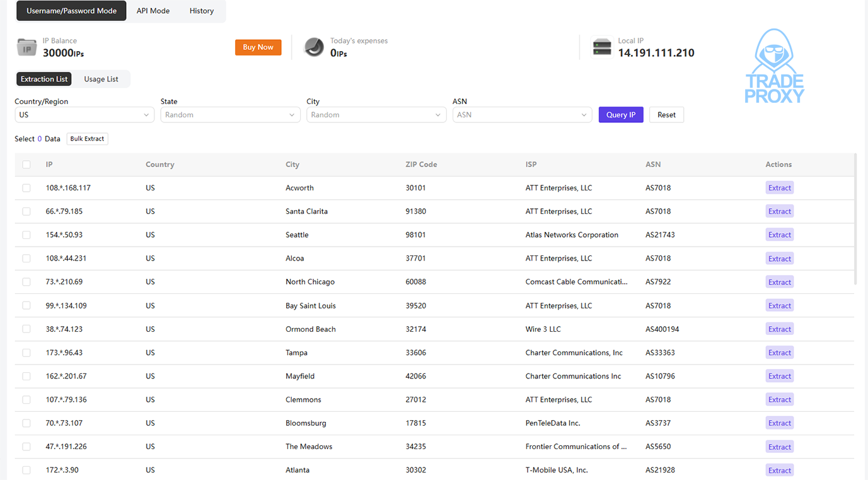868x480 pixels.
Task: Expand the ASN filter dropdown
Action: tap(522, 115)
